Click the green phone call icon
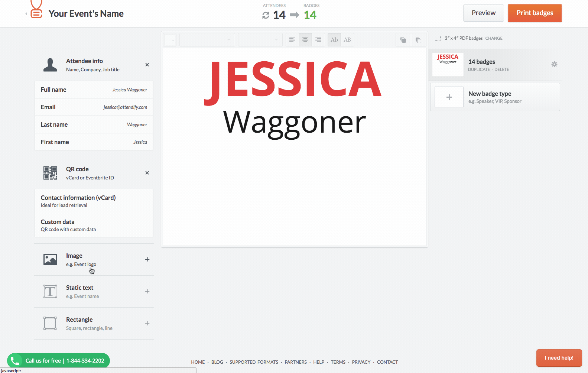Screen dimensions: 588x373 point(15,361)
